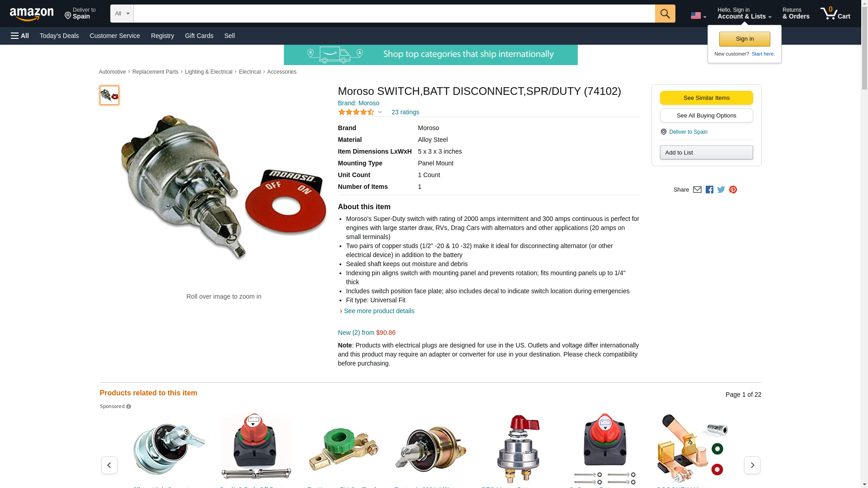Image resolution: width=868 pixels, height=488 pixels.
Task: Show next related products page arrow
Action: tap(752, 465)
